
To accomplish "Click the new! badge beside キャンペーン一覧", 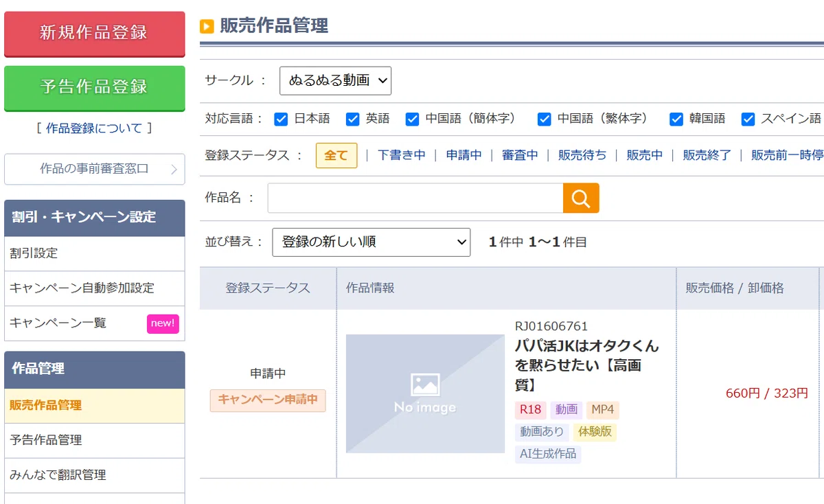I will (x=163, y=323).
